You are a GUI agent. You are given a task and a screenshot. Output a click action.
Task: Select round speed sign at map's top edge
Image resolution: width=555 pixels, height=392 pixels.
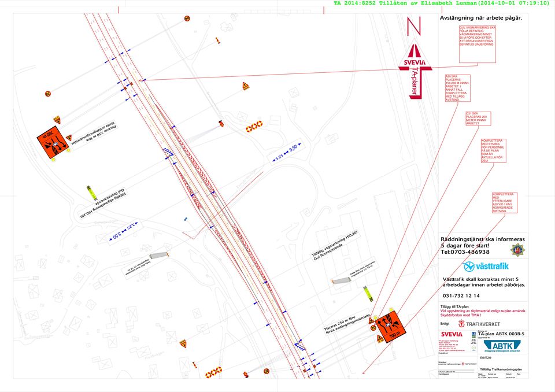click(187, 19)
